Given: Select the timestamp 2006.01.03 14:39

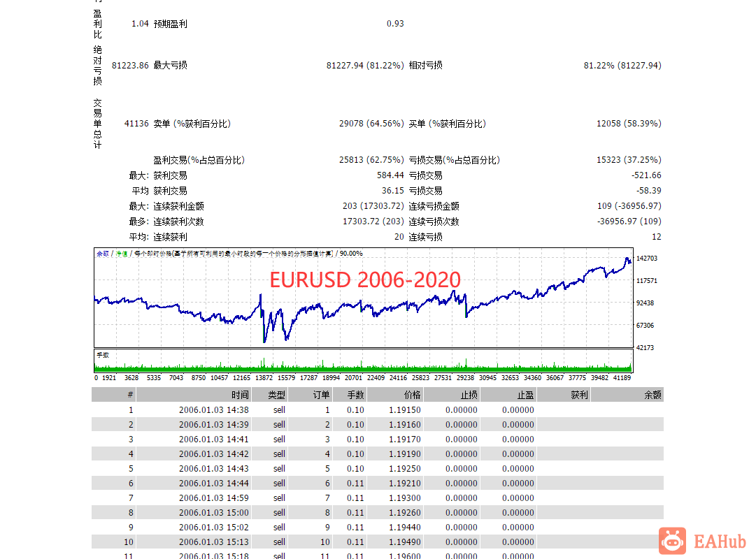Looking at the screenshot, I should (x=213, y=425).
